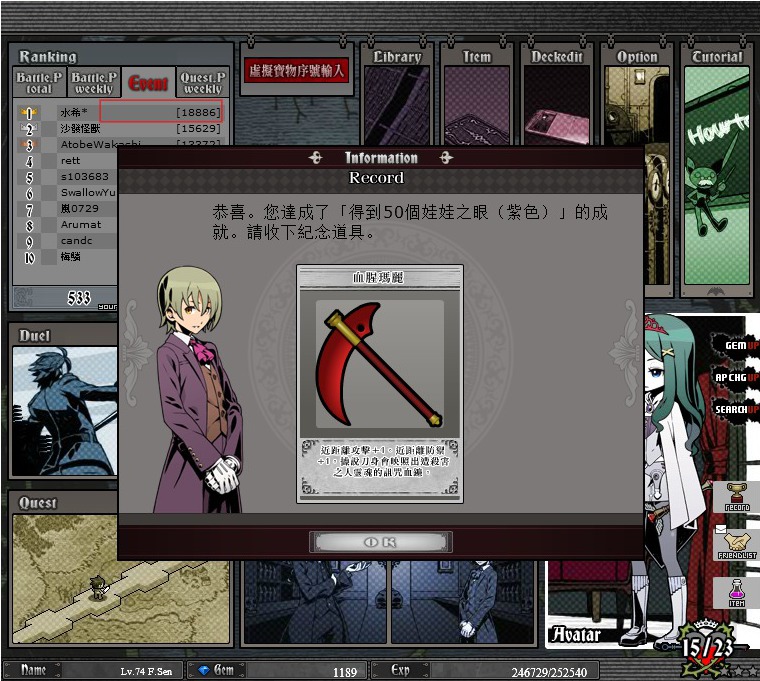Click the 15/23 heart emblem counter
This screenshot has height=681, width=760.
click(x=707, y=648)
